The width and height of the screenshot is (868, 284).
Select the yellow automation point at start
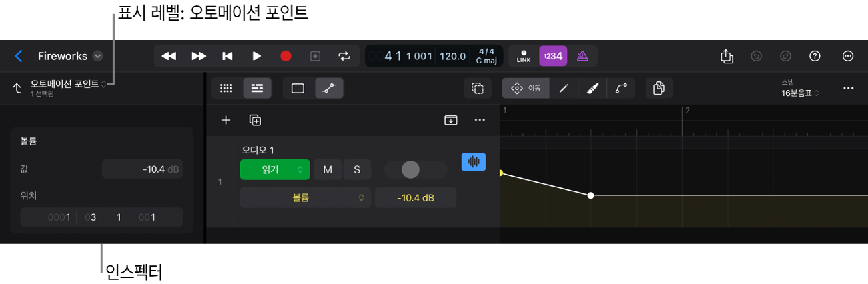tap(501, 173)
